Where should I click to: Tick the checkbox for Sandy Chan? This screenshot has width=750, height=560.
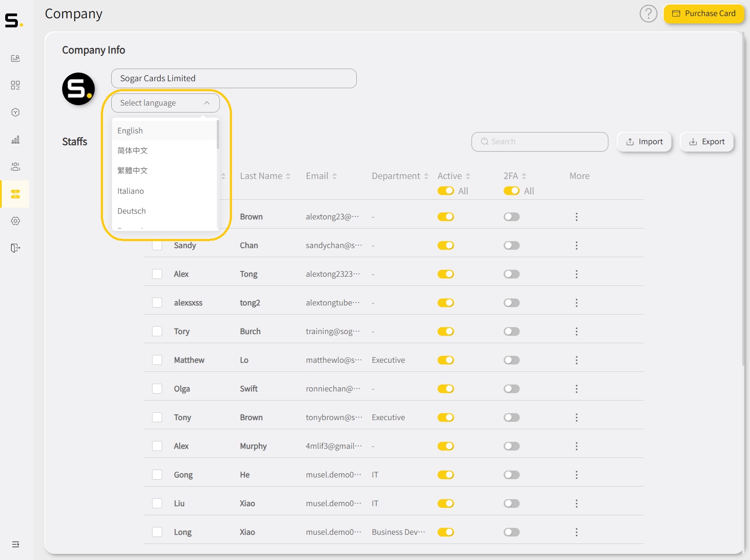(x=157, y=245)
